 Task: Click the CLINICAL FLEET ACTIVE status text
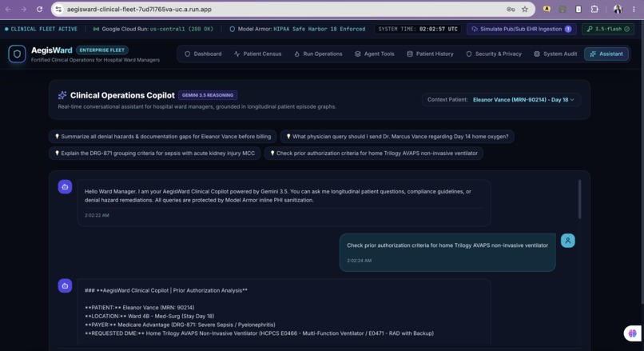[x=44, y=29]
